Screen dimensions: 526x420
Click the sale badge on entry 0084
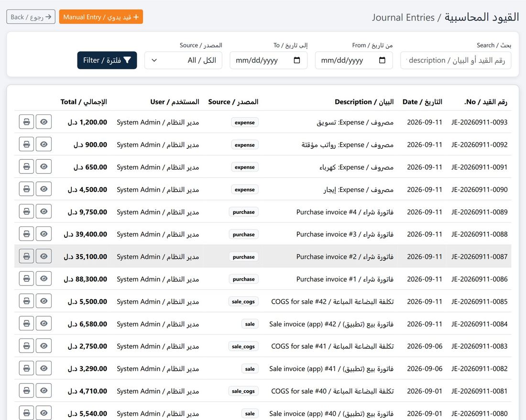(x=250, y=324)
